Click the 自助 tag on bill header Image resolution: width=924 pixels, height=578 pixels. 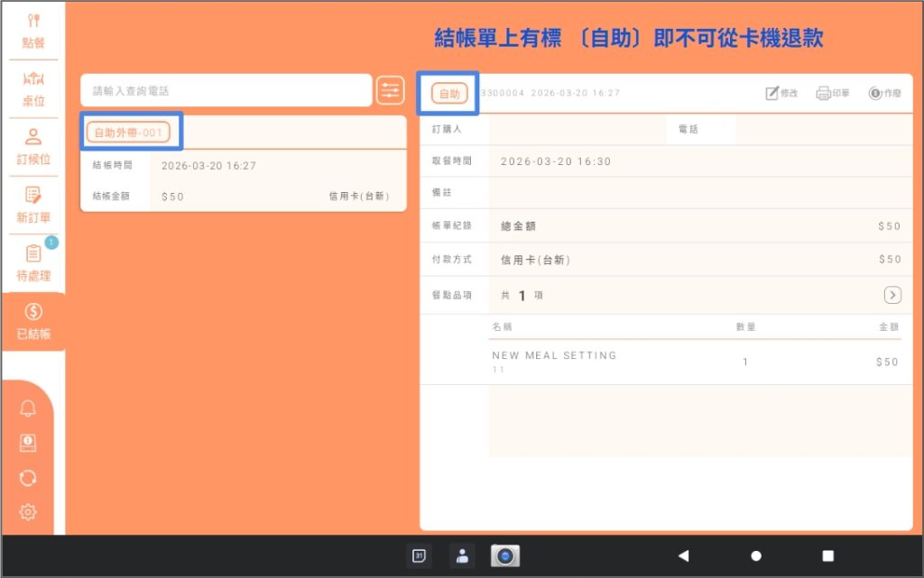pyautogui.click(x=449, y=94)
